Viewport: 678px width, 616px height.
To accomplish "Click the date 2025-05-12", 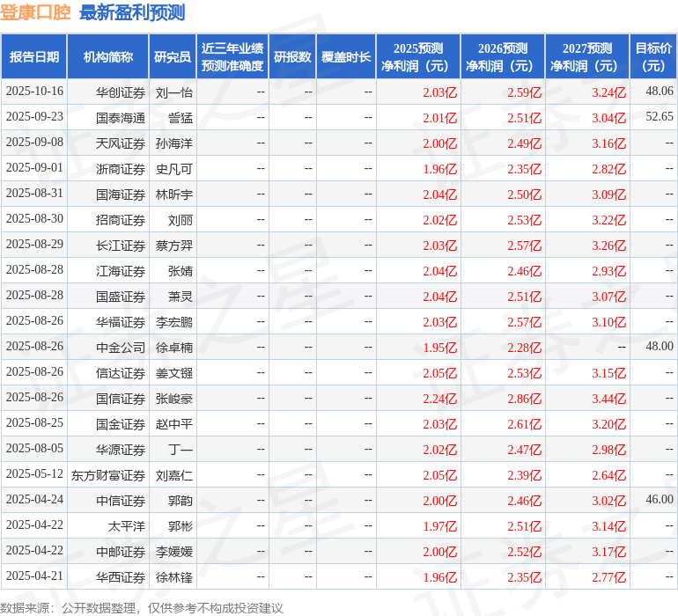I will [34, 473].
